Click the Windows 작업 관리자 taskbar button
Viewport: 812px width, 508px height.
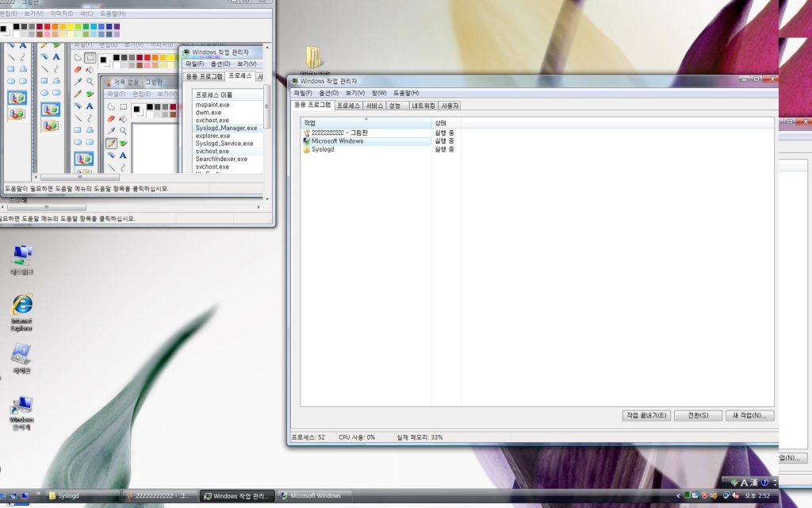238,495
